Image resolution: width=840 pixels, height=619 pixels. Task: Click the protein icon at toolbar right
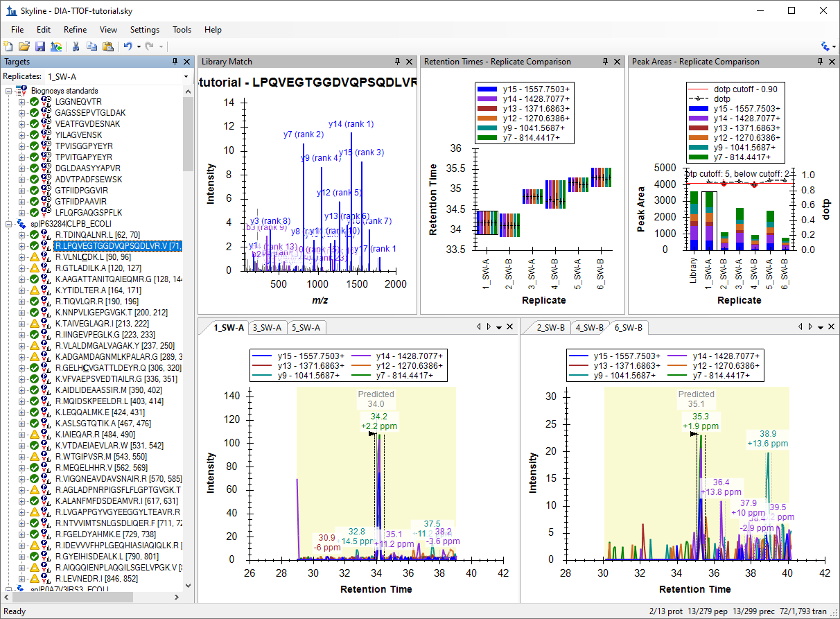pyautogui.click(x=824, y=46)
